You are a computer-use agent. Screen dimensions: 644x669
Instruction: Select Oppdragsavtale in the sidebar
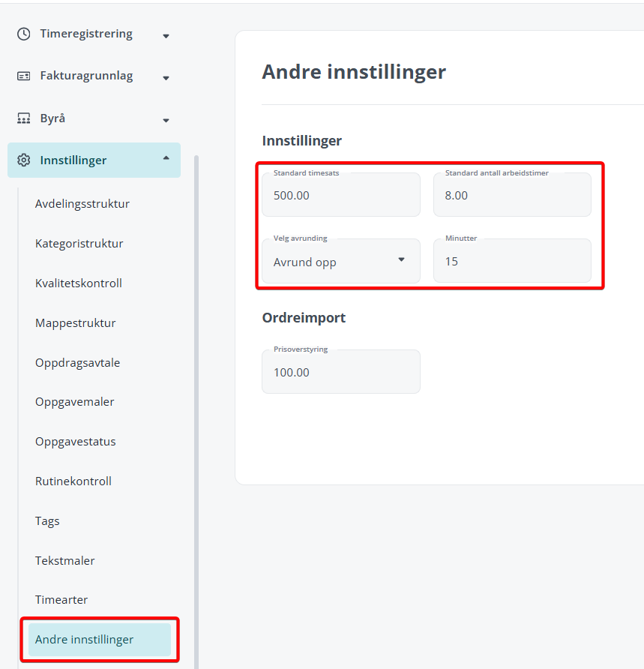point(78,363)
